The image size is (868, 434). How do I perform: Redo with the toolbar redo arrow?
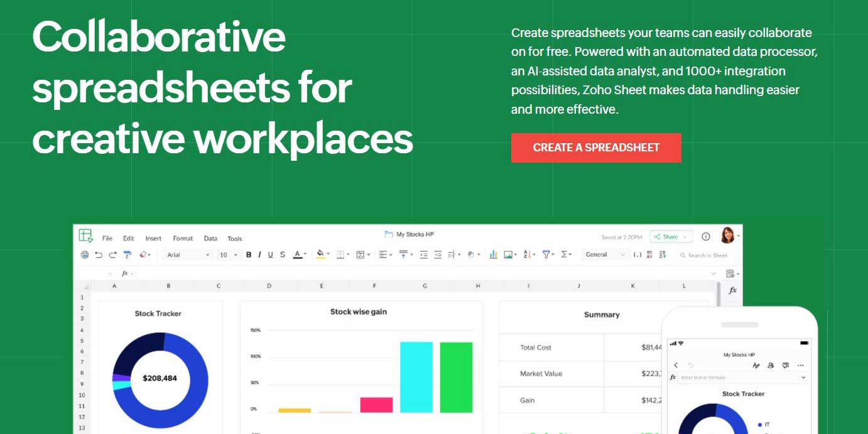coord(112,255)
